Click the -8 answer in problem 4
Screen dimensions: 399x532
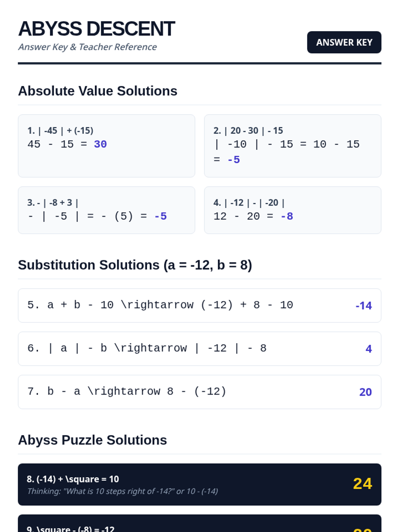point(287,216)
